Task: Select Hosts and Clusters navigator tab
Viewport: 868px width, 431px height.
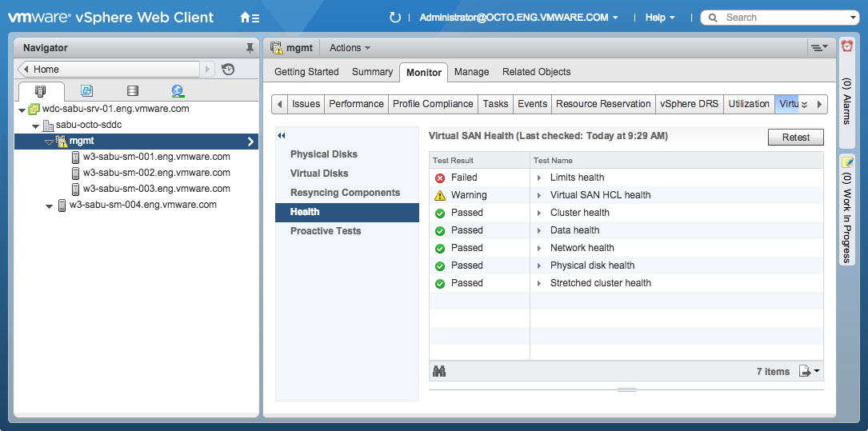Action: point(41,90)
